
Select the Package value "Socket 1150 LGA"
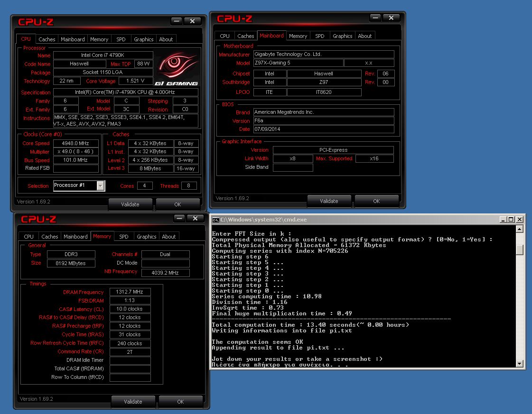[x=103, y=72]
